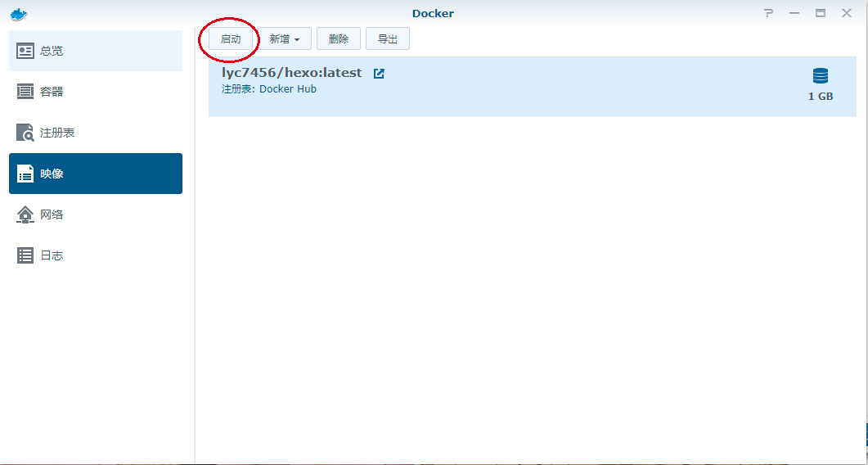Select the 日志 log icon
This screenshot has height=465, width=868.
pyautogui.click(x=25, y=255)
